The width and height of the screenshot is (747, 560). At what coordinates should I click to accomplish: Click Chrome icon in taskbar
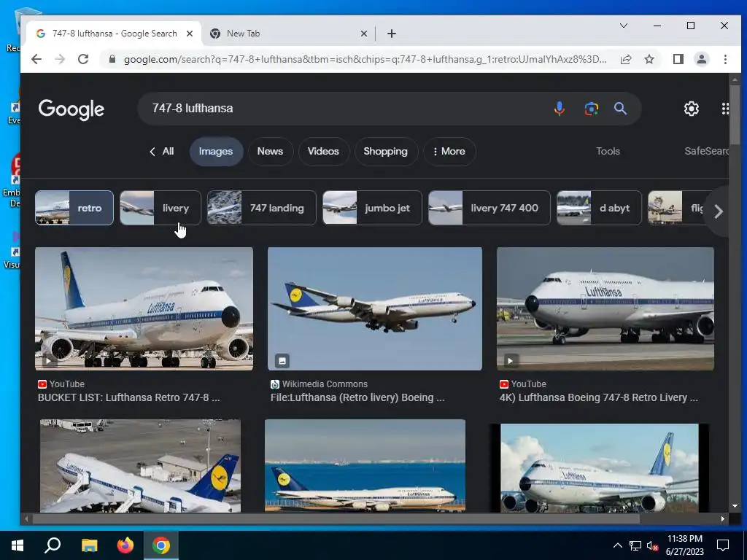161,545
